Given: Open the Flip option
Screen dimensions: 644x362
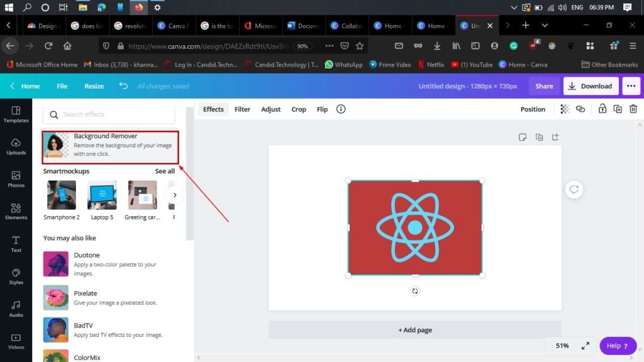Looking at the screenshot, I should click(322, 109).
